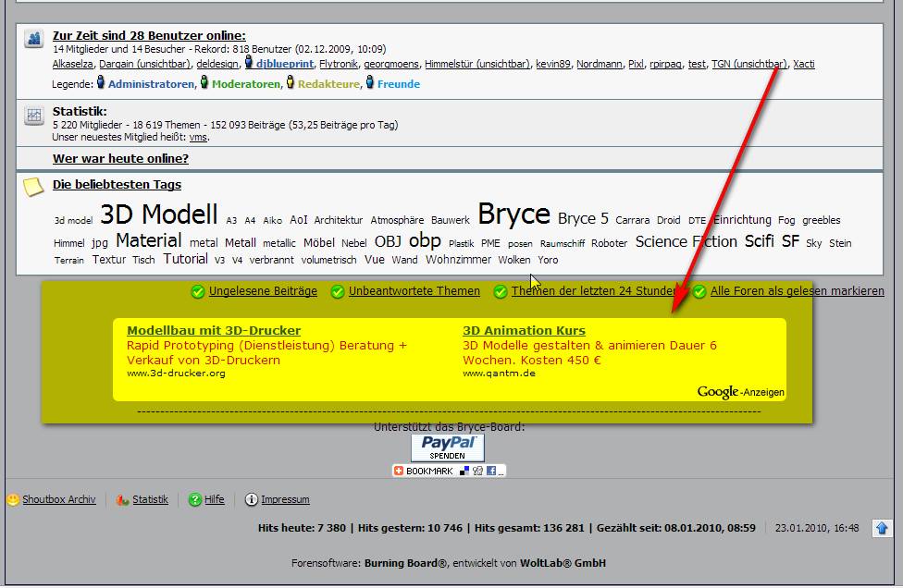Click the Unbeantwortete Themen link
903x588 pixels.
414,291
